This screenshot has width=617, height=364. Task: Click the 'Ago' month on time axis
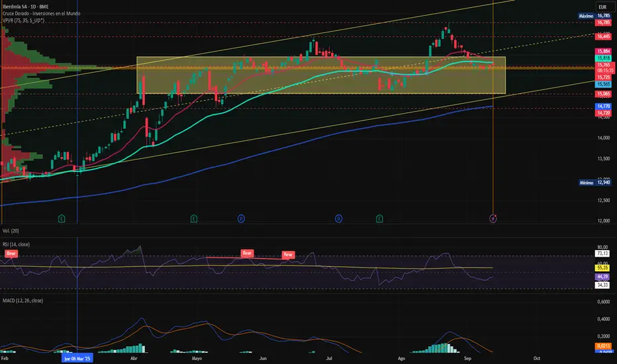point(401,359)
